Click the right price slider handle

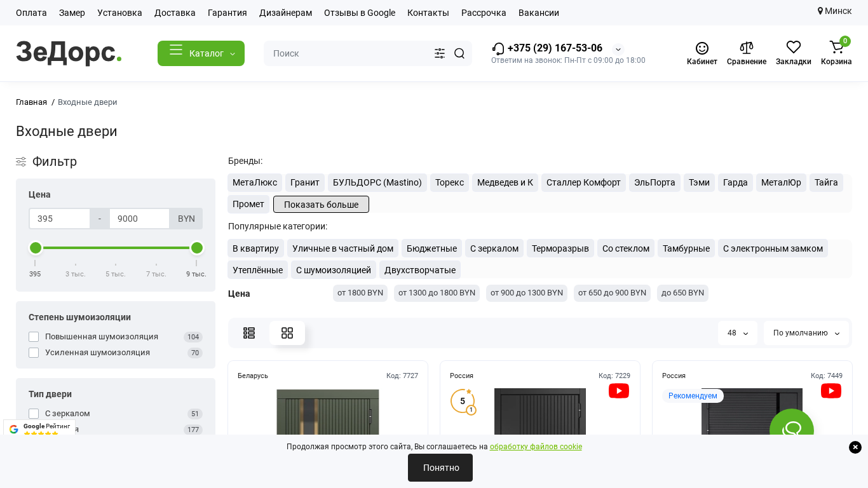pyautogui.click(x=197, y=248)
